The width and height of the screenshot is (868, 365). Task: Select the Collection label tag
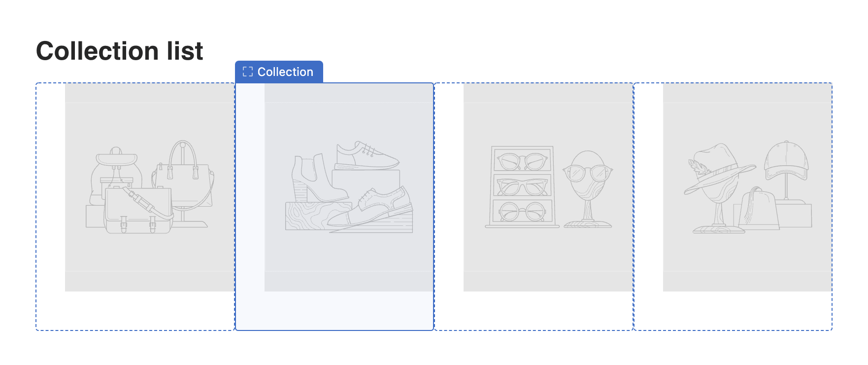(279, 72)
